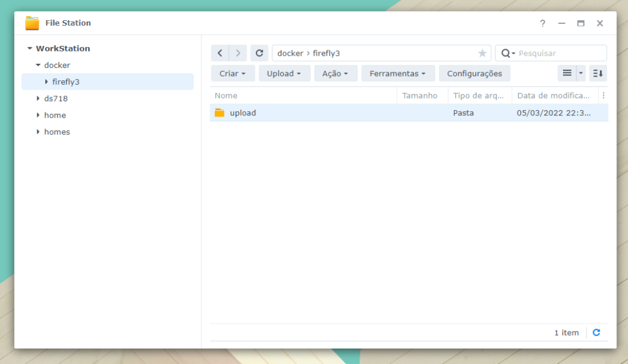This screenshot has width=628, height=364.
Task: Collapse the docker folder tree node
Action: (38, 65)
